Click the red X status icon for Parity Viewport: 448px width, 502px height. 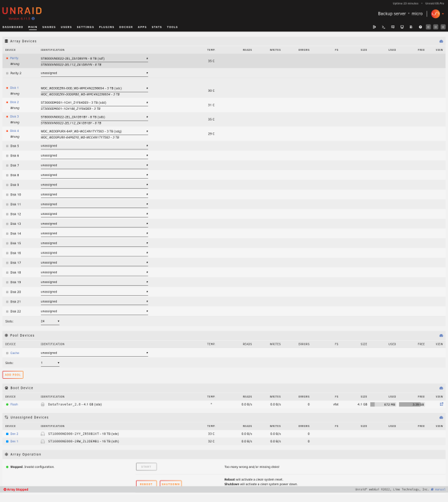click(7, 58)
